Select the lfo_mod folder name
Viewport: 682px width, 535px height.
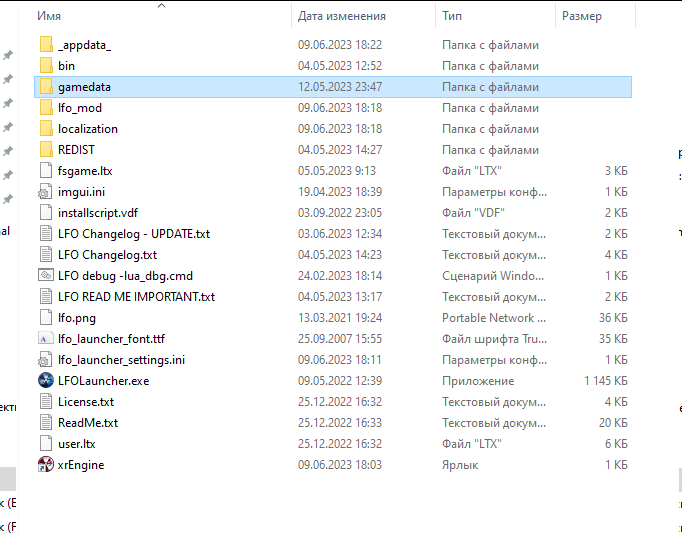[80, 108]
